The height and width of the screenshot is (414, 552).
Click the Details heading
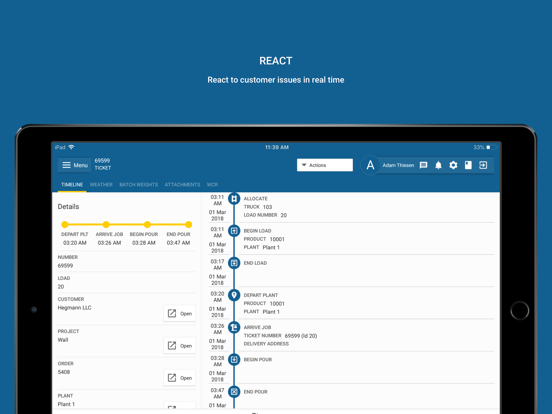68,207
